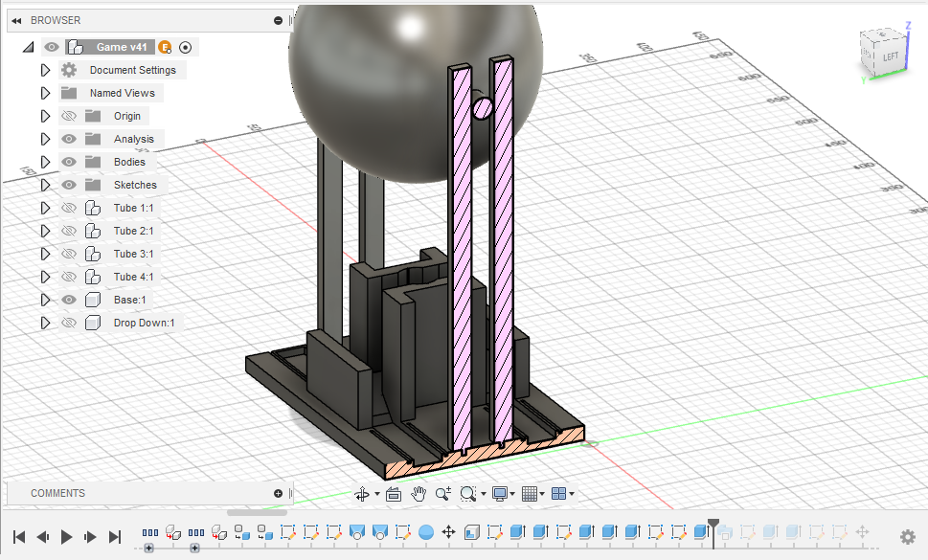Activate the Zoom Window tool
Image resolution: width=928 pixels, height=560 pixels.
coord(467,494)
